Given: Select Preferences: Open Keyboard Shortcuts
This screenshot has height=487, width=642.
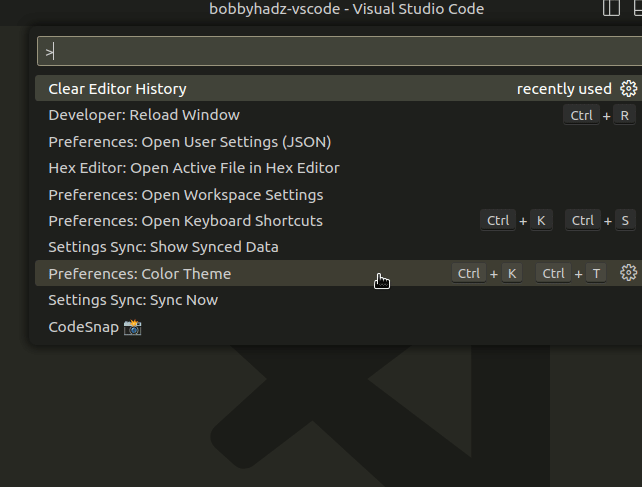Looking at the screenshot, I should coord(338,221).
